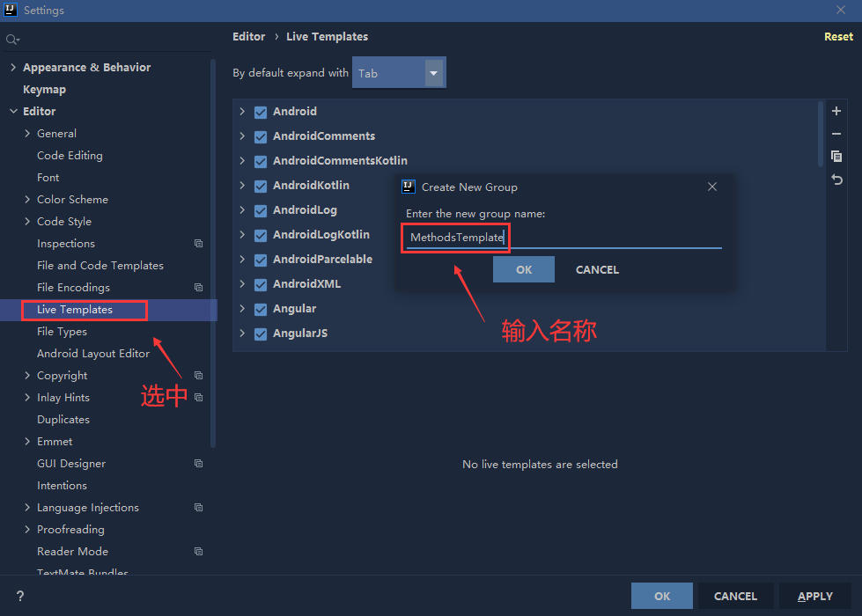Click the project-level icon beside GUI Designer
The height and width of the screenshot is (616, 862).
pyautogui.click(x=198, y=463)
